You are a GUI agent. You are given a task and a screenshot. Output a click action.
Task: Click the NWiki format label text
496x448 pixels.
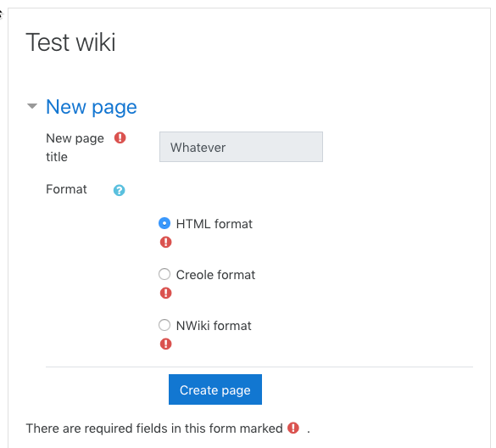pos(214,326)
